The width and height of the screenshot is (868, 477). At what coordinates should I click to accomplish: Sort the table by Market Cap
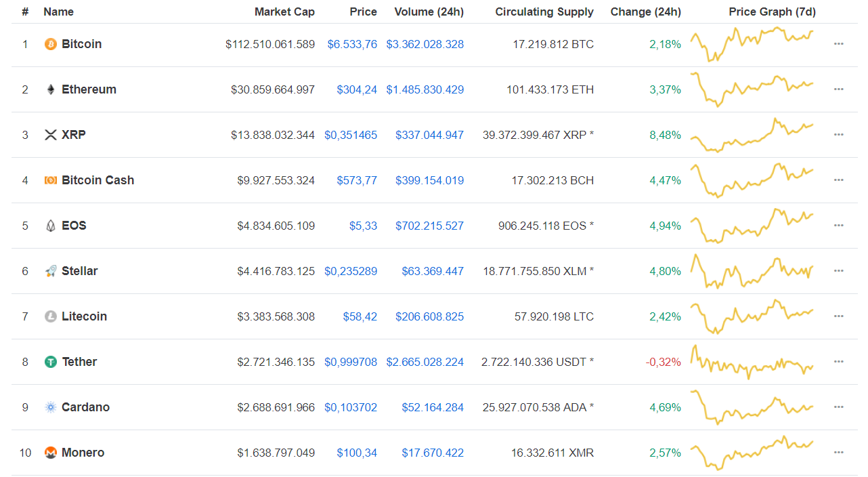(x=284, y=12)
